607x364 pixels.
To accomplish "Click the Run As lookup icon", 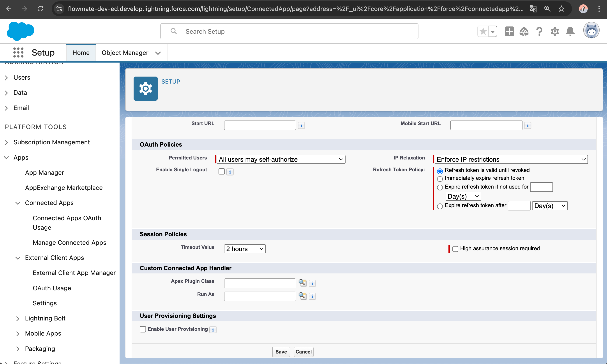I will pyautogui.click(x=302, y=296).
